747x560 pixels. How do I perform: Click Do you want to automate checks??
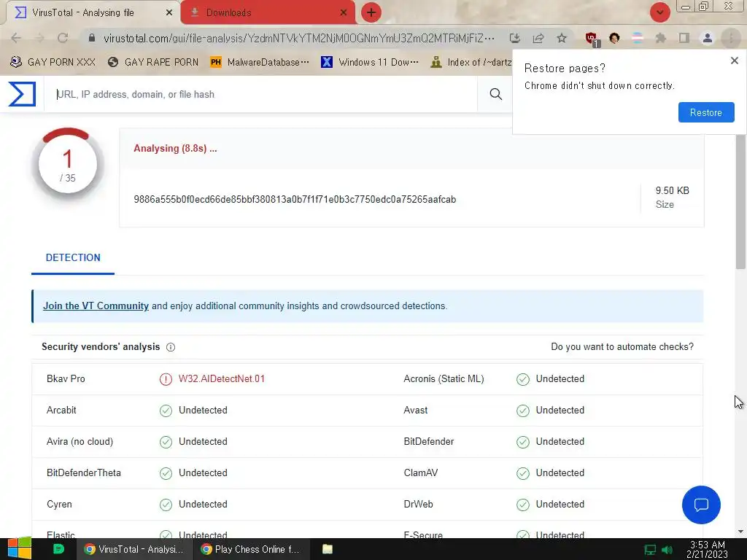(622, 346)
